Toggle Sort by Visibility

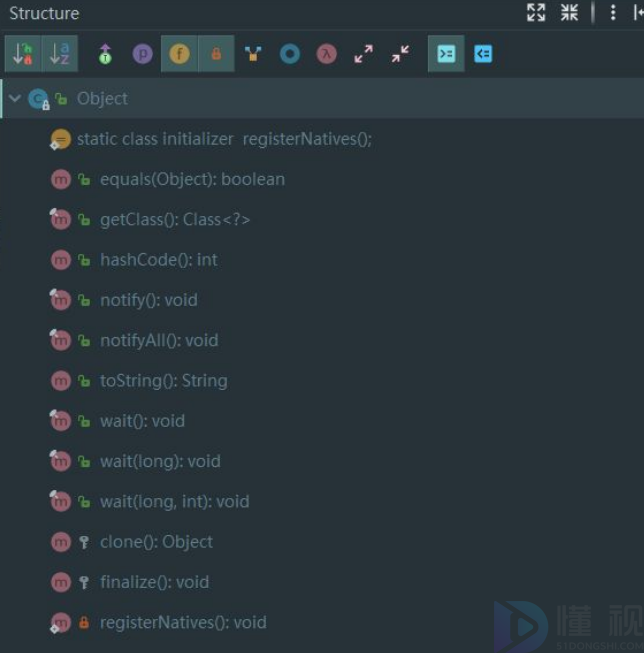[x=23, y=54]
